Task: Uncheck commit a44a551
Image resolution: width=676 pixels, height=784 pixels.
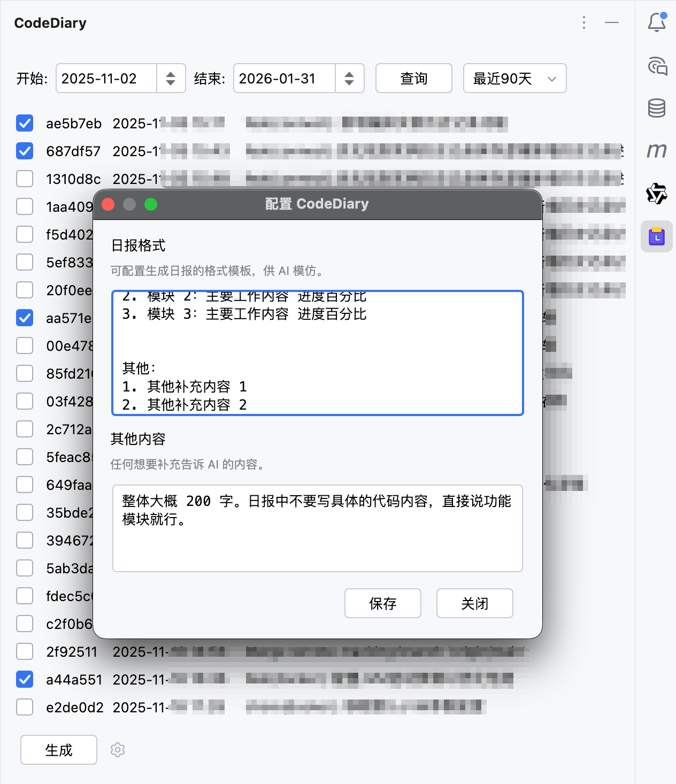Action: [25, 679]
